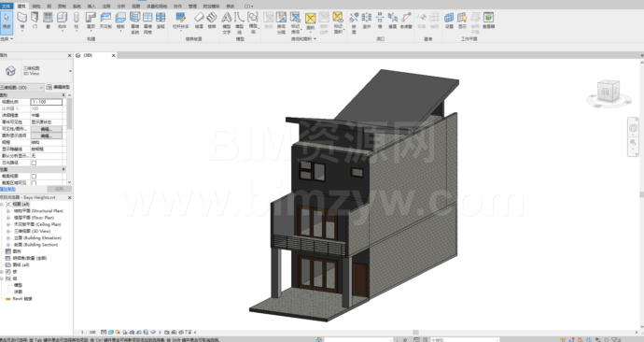Select the Stair (楼梯) tool
Screen dimensions: 644x342
(212, 21)
